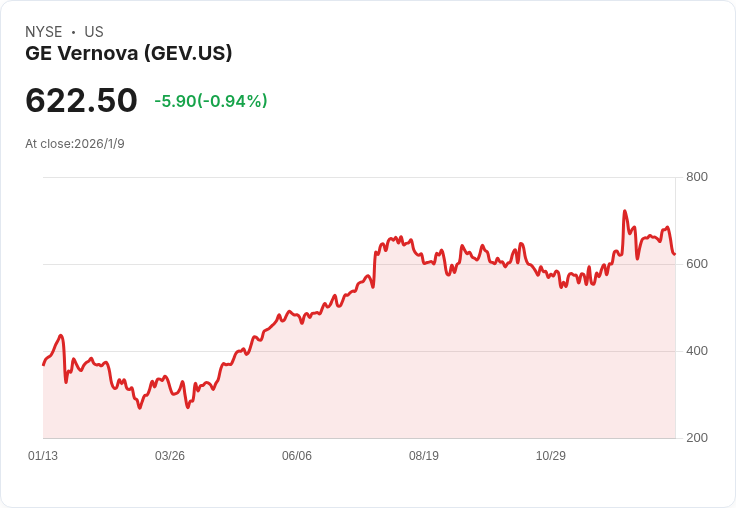Select the 10/29 date marker

(x=551, y=456)
